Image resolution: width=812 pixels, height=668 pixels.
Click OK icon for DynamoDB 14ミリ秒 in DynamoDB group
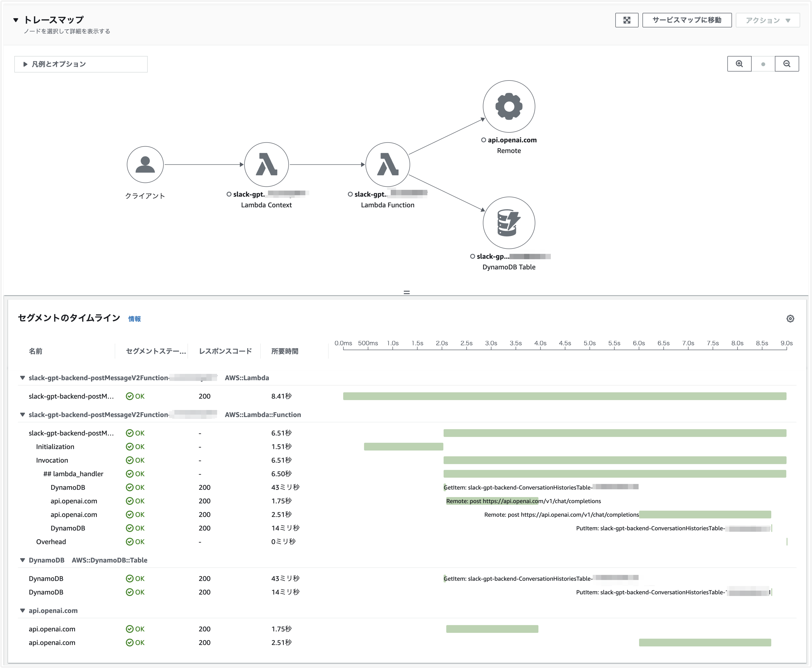130,592
